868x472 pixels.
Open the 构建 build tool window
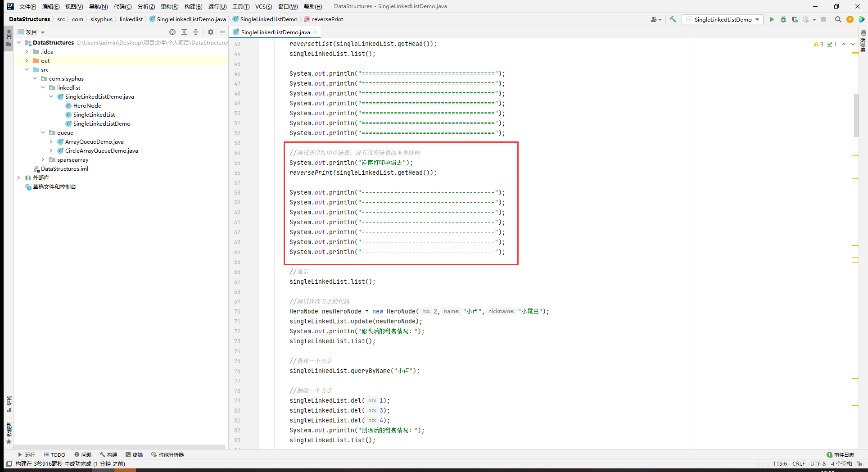click(108, 454)
